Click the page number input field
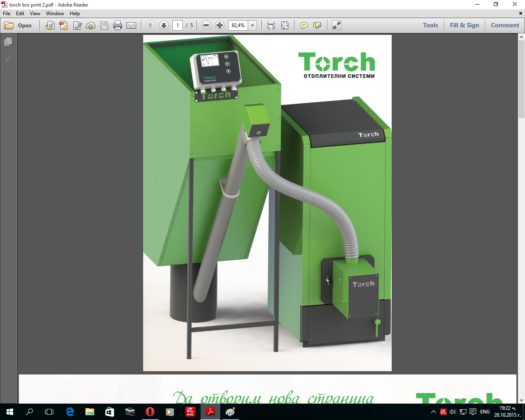The height and width of the screenshot is (420, 525). click(178, 25)
